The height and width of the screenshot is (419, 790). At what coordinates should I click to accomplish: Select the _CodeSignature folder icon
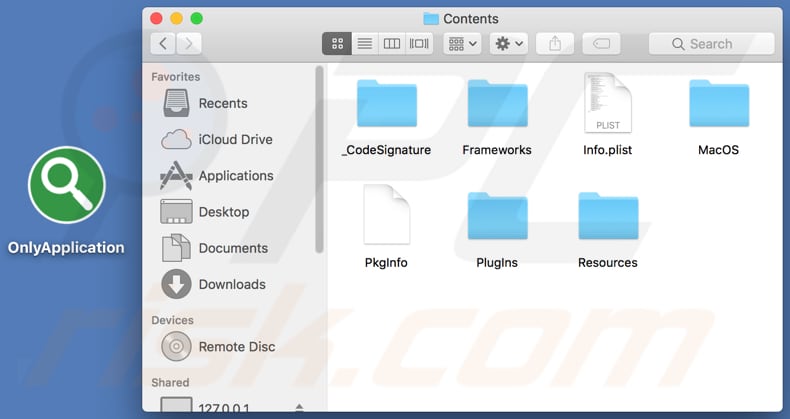387,103
